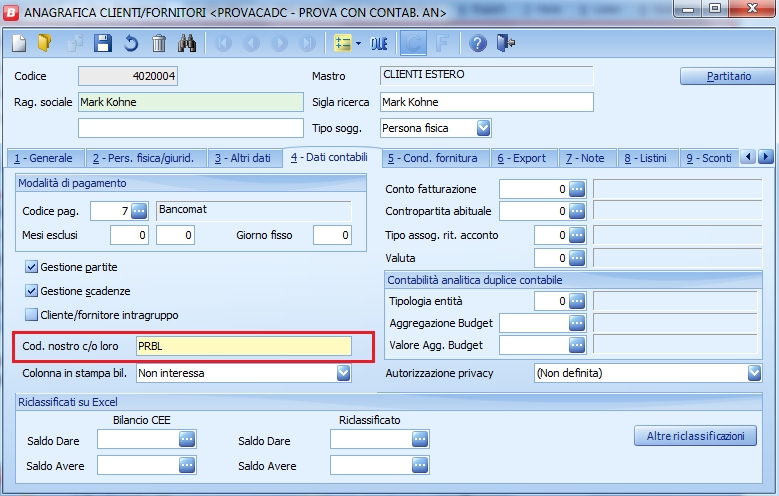779x496 pixels.
Task: Save record with the floppy disk icon
Action: tap(102, 43)
